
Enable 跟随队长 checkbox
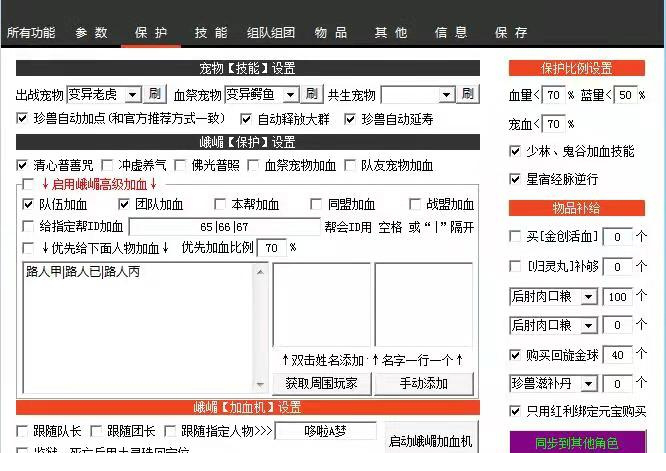pos(22,432)
